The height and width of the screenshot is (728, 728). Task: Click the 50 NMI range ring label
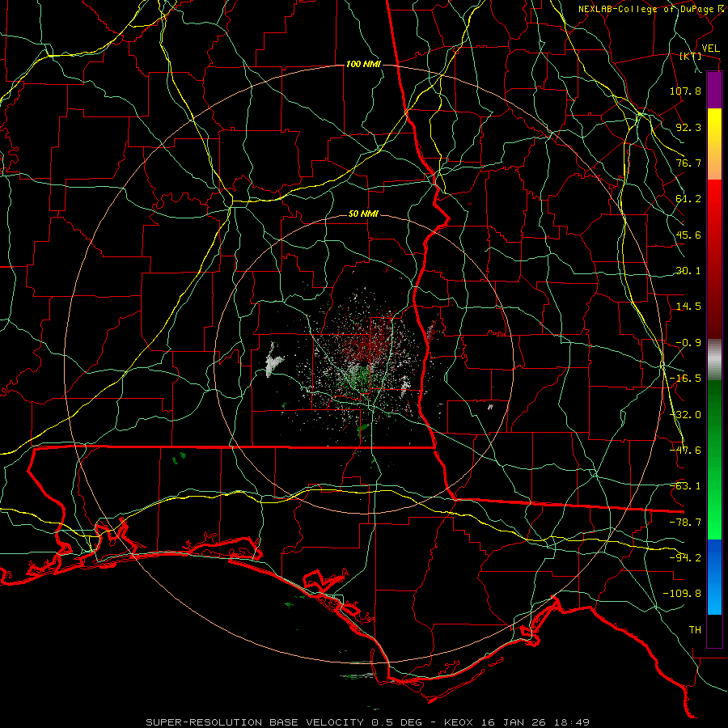point(363,214)
